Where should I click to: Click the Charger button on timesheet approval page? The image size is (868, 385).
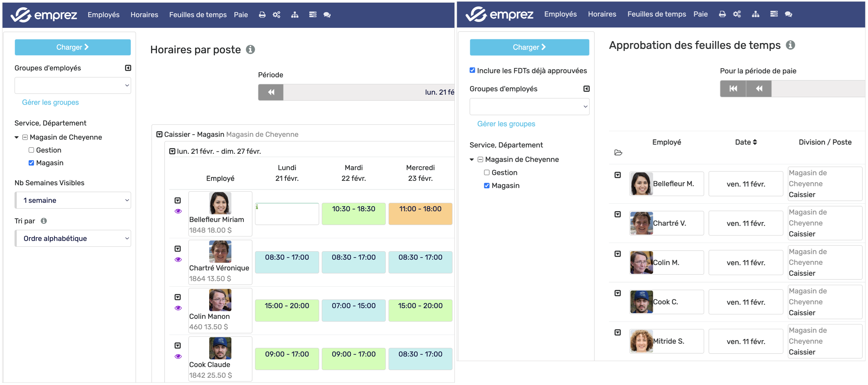(x=529, y=47)
